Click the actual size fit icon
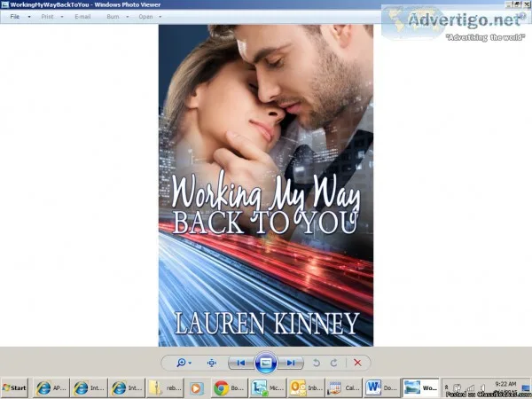The height and width of the screenshot is (399, 532). tap(212, 363)
